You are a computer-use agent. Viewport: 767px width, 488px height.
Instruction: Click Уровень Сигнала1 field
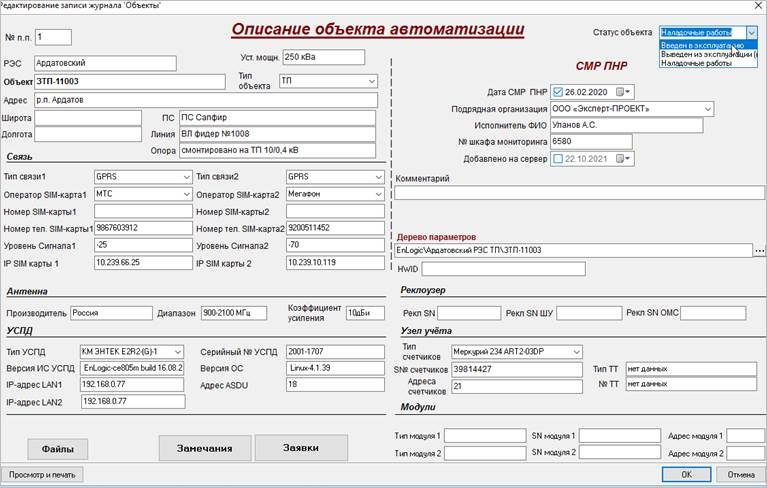(143, 245)
